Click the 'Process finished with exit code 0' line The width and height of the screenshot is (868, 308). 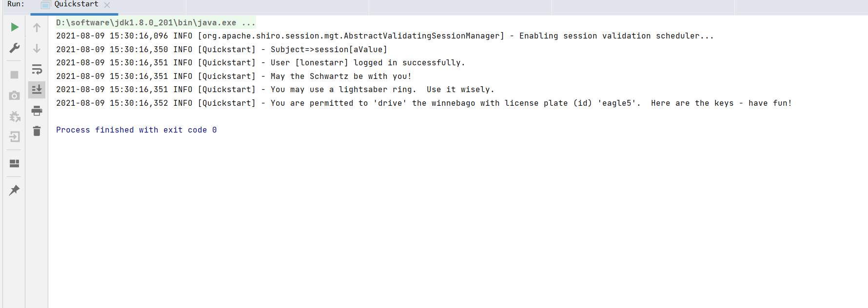pyautogui.click(x=136, y=130)
